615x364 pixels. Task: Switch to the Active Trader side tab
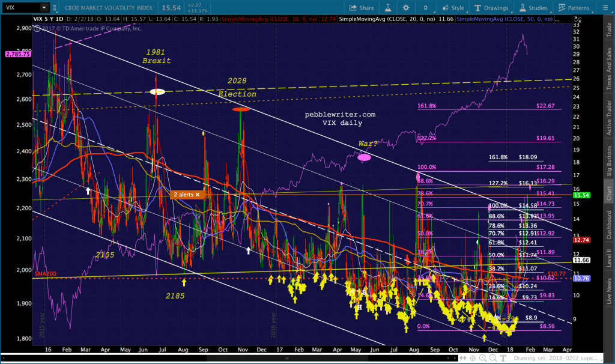coord(609,118)
